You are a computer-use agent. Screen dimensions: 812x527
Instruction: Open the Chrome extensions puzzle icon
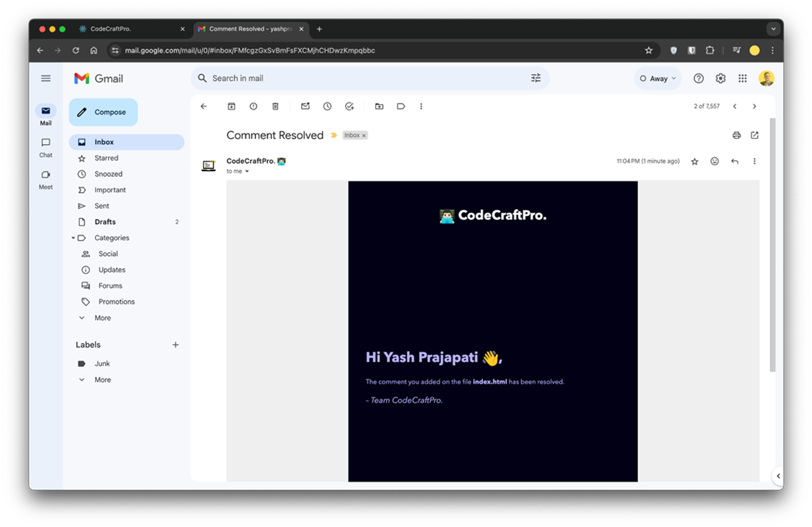tap(710, 51)
